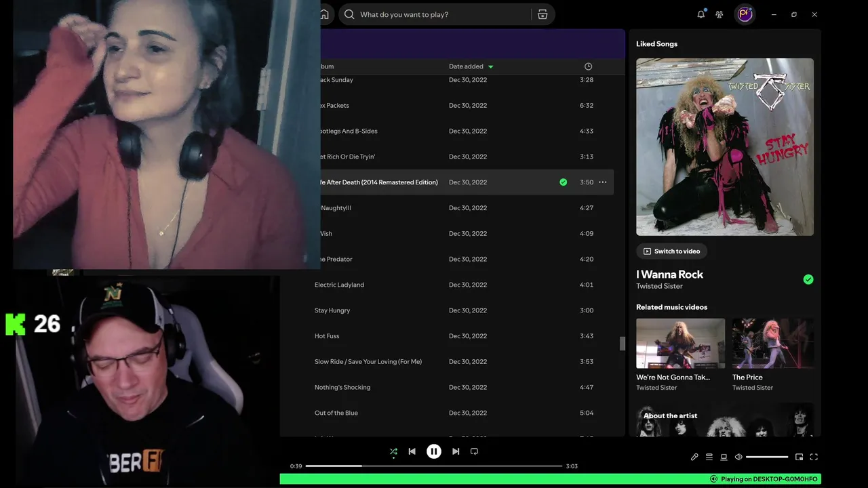This screenshot has width=868, height=488.
Task: Toggle liked checkmark on Life After Death row
Action: click(x=563, y=182)
